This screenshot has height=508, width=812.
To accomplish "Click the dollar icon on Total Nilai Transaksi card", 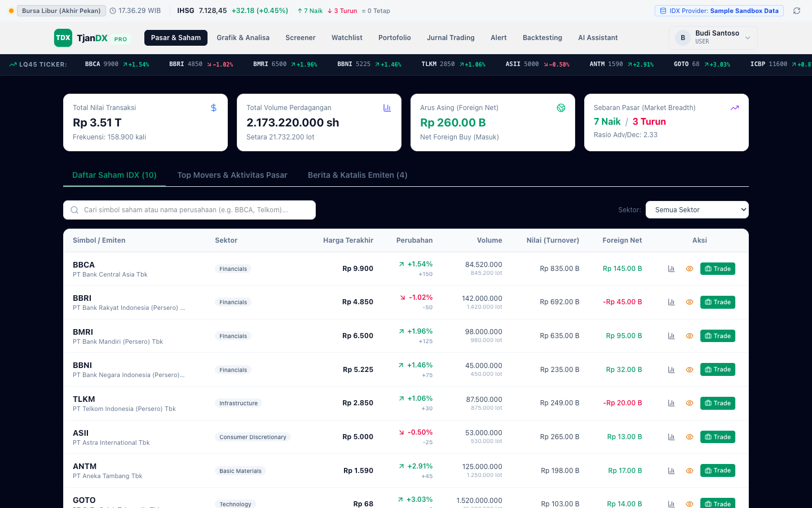I will (214, 108).
